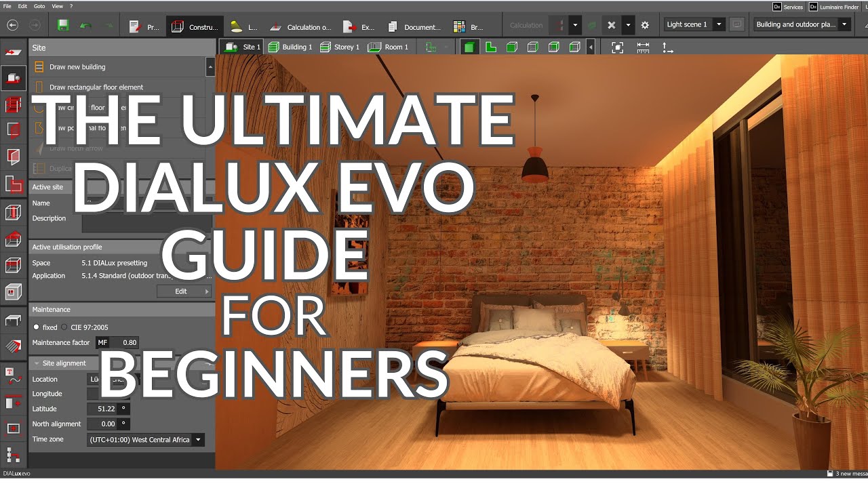Select the fixed maintenance radio button

(37, 327)
